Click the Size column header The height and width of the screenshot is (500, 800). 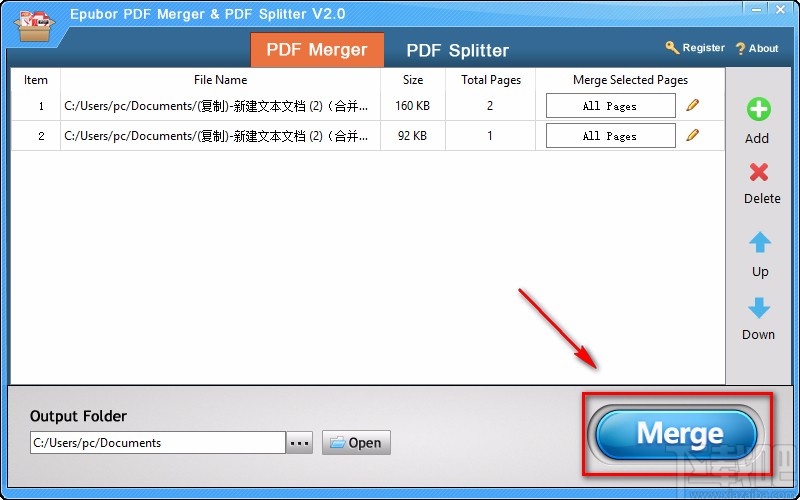pos(413,80)
